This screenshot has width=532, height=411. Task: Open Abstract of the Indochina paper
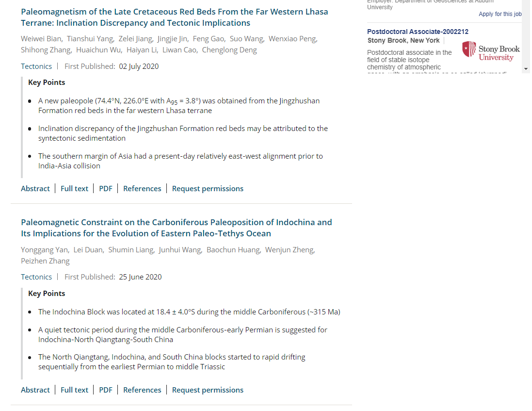tap(35, 390)
